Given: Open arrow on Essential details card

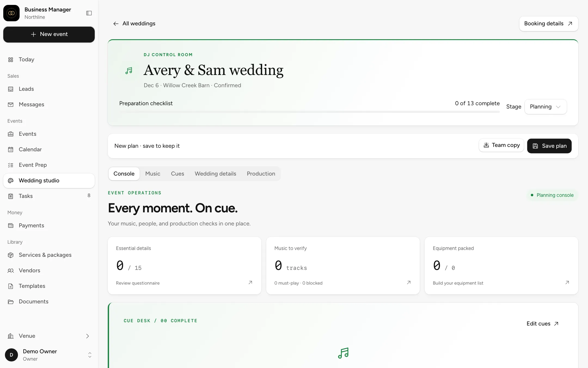Looking at the screenshot, I should click(x=250, y=283).
